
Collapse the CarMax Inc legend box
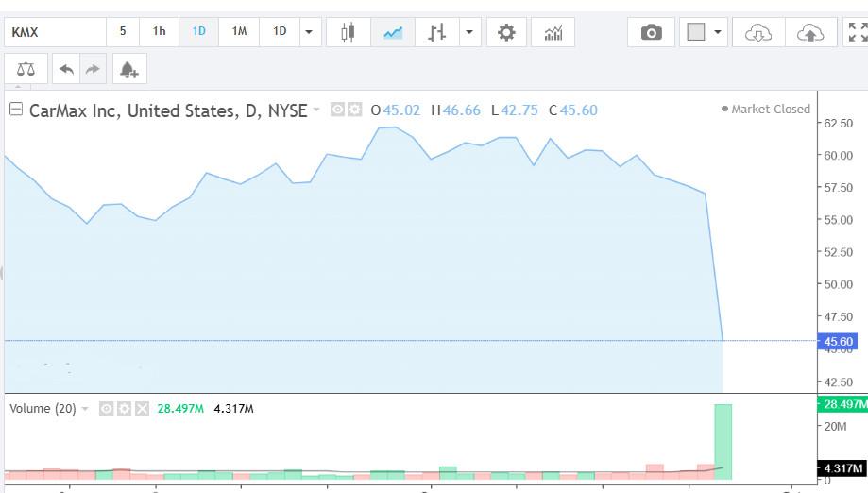click(16, 109)
